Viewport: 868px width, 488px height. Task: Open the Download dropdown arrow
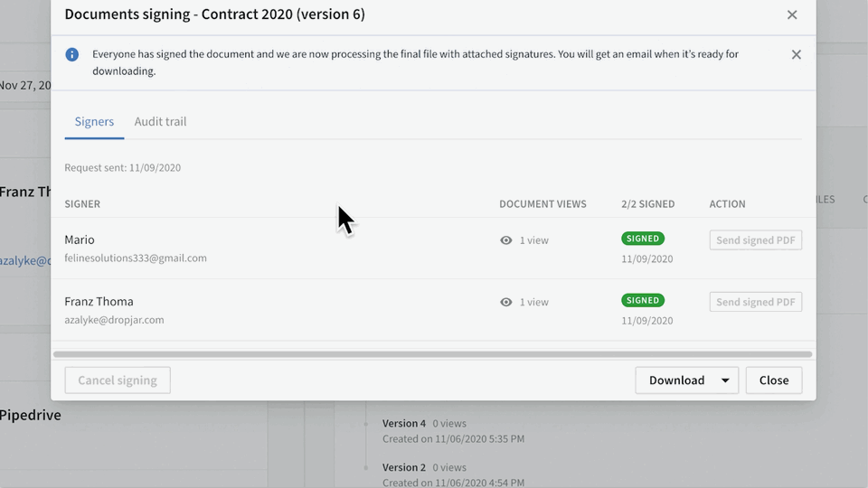coord(725,380)
